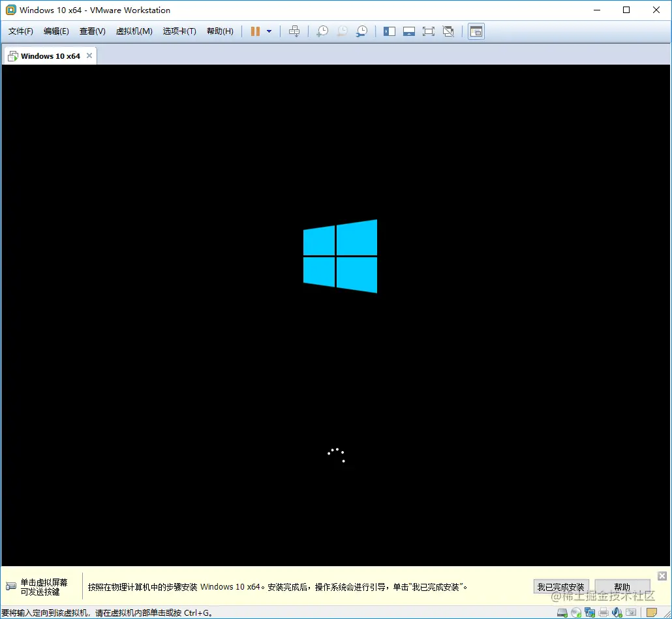
Task: Maximize the VMware Workstation window
Action: pyautogui.click(x=626, y=10)
